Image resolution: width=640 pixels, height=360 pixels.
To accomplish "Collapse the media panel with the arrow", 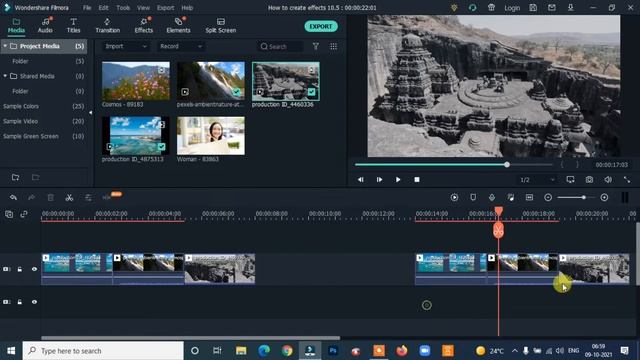I will pos(90,113).
